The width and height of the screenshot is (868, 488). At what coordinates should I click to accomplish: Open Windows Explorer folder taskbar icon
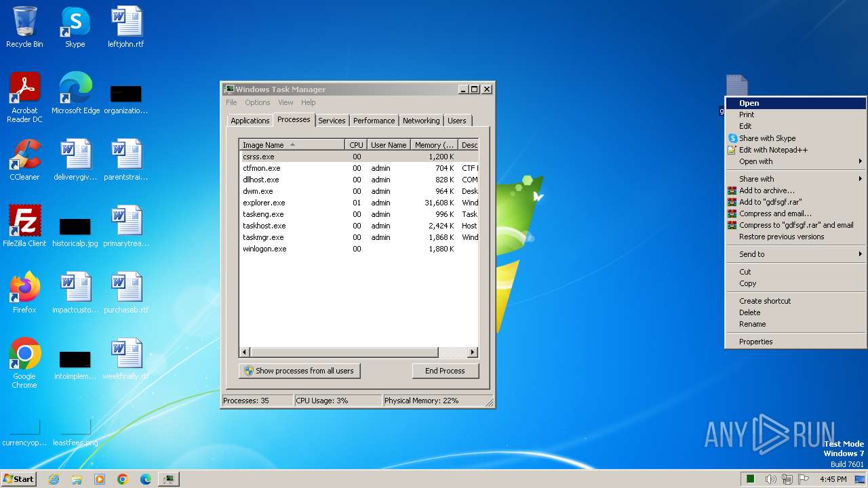coord(77,479)
